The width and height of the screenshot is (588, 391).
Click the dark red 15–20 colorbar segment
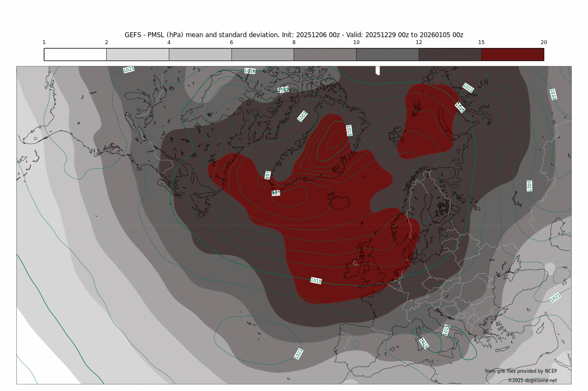(x=512, y=54)
